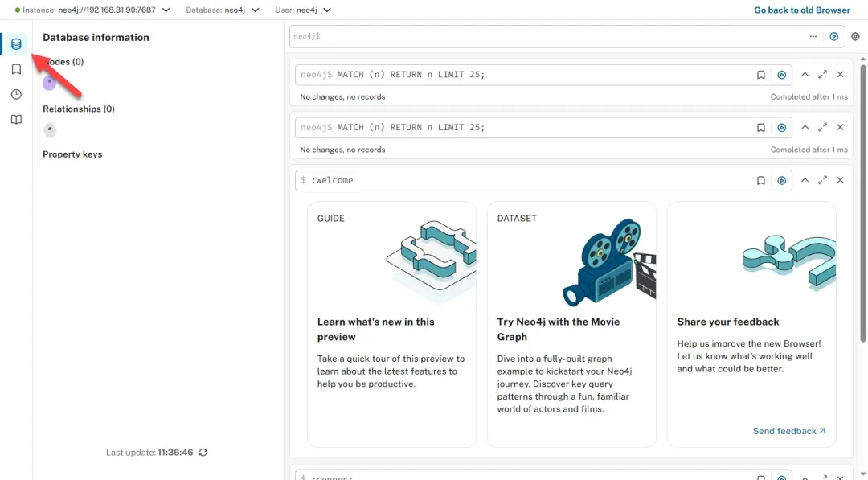Rerun the first MATCH query frame
Viewport: 868px width, 480px height.
(x=782, y=75)
